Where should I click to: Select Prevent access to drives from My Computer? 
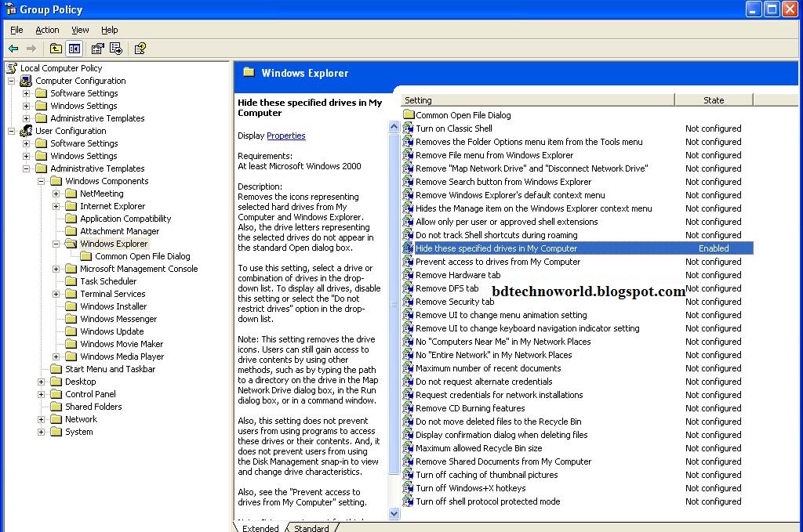(498, 262)
